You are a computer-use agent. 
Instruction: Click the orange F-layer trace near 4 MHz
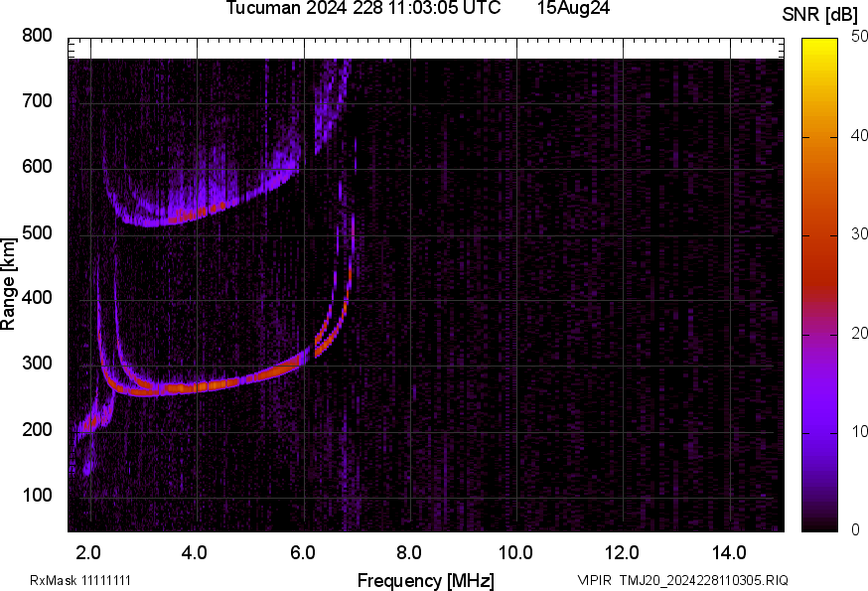click(x=194, y=387)
